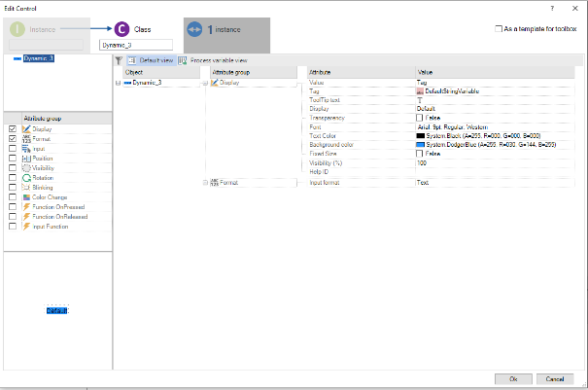
Task: Click the ToolTip text T icon
Action: [420, 100]
